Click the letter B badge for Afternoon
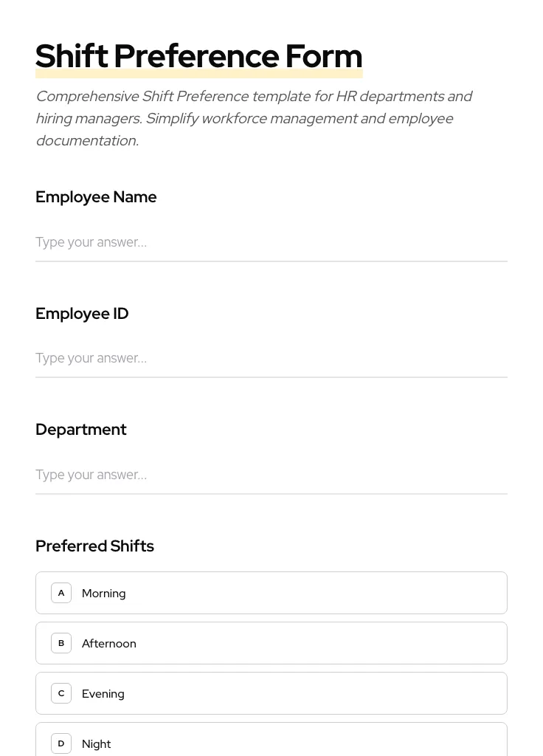Image resolution: width=543 pixels, height=756 pixels. coord(61,642)
